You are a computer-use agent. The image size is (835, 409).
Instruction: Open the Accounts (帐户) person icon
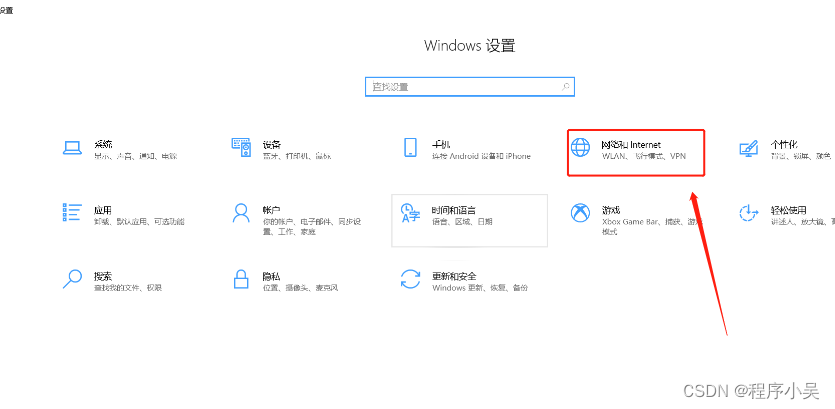[241, 212]
